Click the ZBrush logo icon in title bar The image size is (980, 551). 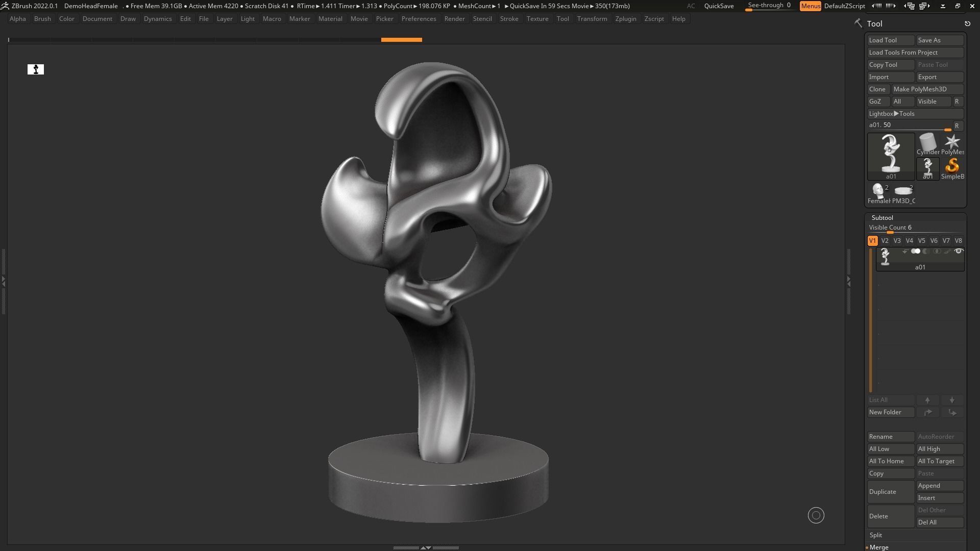[5, 6]
